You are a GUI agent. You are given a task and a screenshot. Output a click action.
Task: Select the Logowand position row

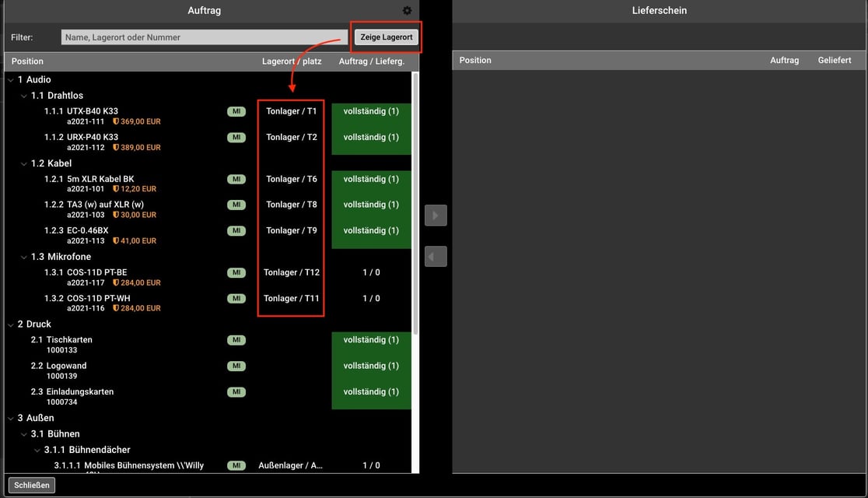click(x=66, y=366)
